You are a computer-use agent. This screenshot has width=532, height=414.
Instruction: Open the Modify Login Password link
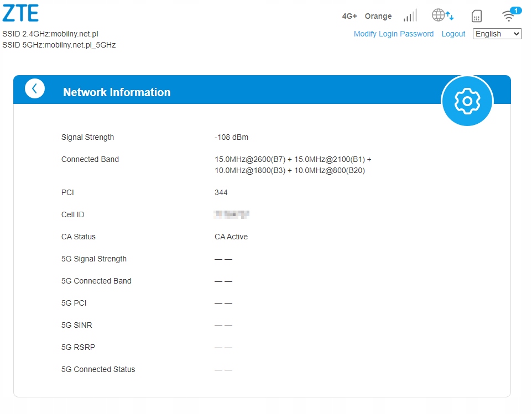pos(393,34)
